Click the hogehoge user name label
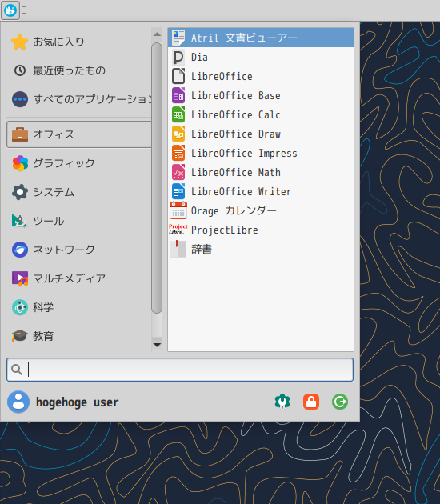 [x=77, y=402]
